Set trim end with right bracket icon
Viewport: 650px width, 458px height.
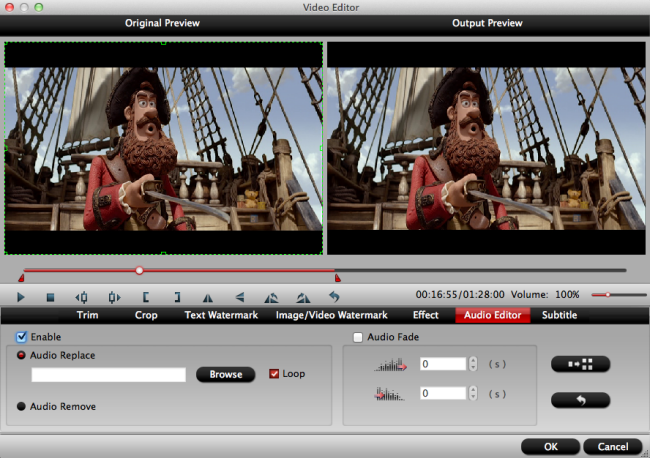(x=177, y=297)
